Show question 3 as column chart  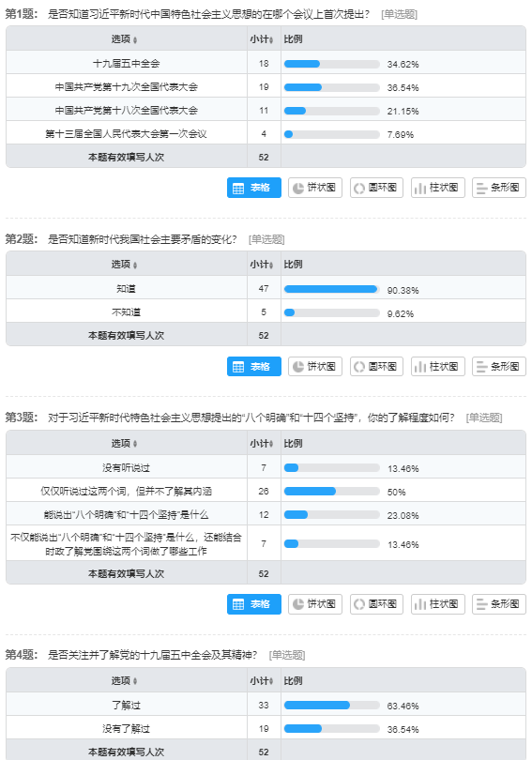click(437, 604)
